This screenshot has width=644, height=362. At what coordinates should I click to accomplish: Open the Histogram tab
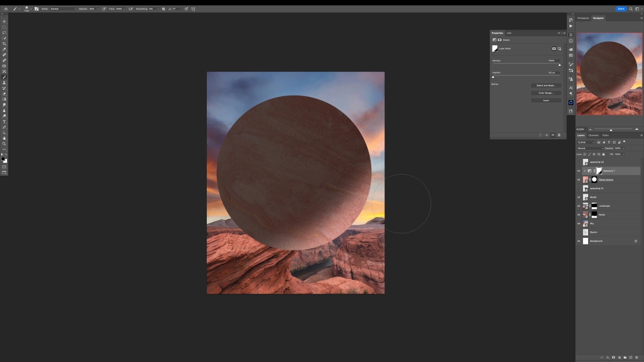(583, 18)
